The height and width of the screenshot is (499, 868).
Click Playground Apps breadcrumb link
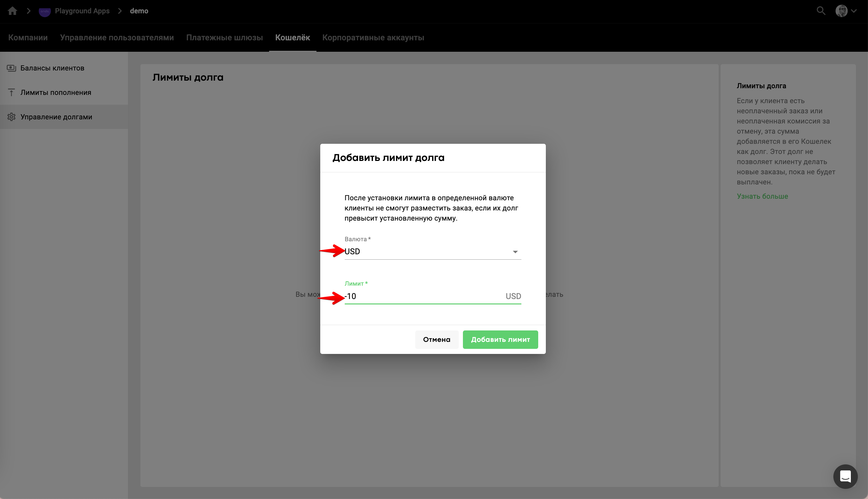(x=82, y=11)
